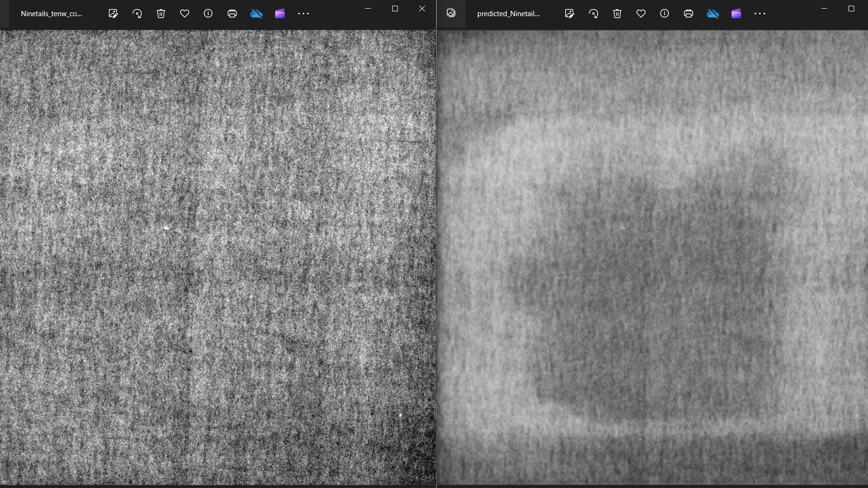Viewport: 868px width, 488px height.
Task: Minimize the Ninetails_tenw window
Action: [x=368, y=9]
